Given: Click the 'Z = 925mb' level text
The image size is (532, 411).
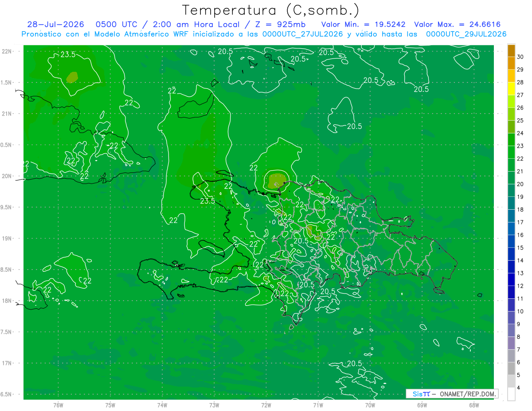Looking at the screenshot, I should tap(279, 24).
